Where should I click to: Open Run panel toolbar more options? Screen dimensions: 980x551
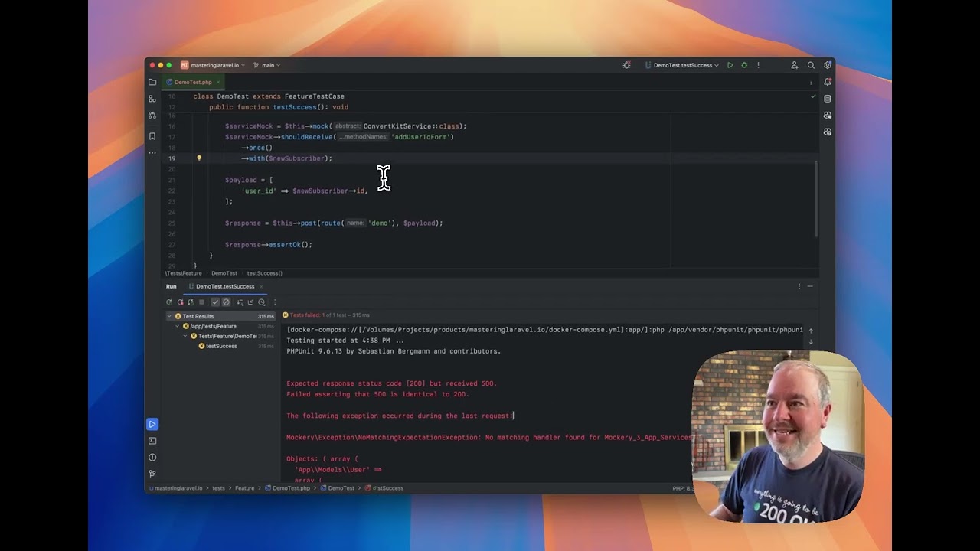pos(275,302)
